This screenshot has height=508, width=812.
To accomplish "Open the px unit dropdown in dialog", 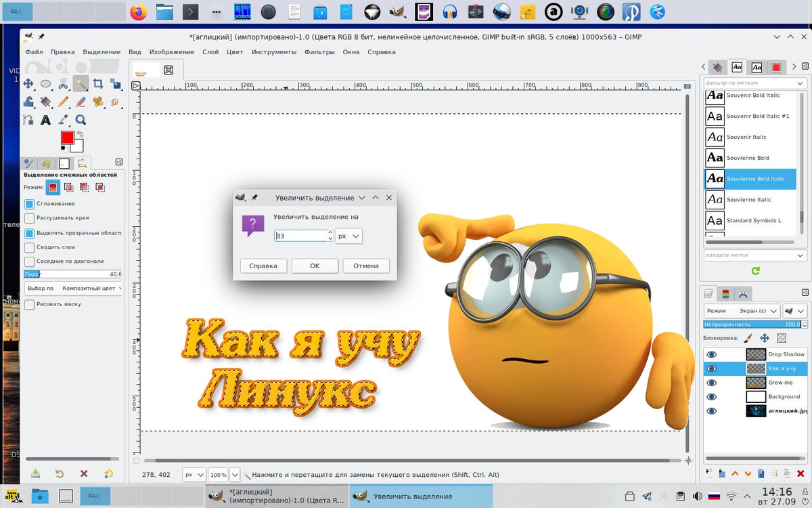I will (x=349, y=236).
